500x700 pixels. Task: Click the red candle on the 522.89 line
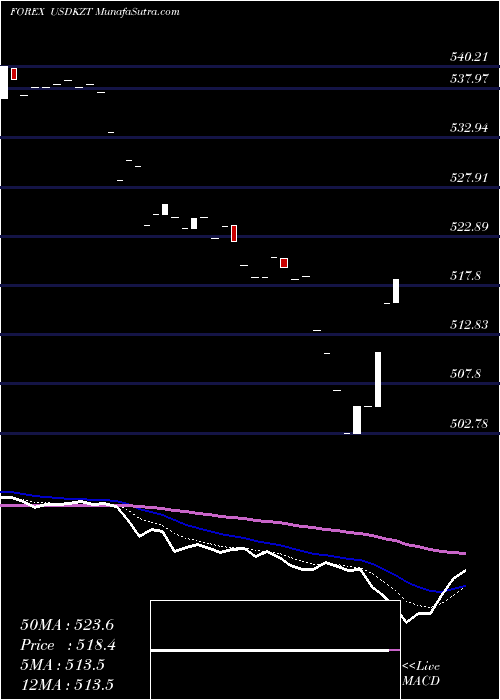[x=233, y=233]
